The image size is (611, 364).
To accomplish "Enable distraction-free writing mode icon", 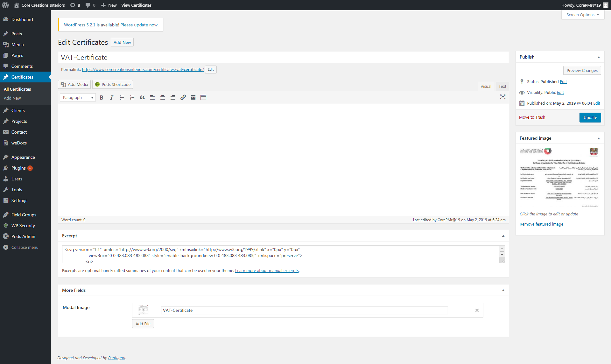I will pyautogui.click(x=503, y=97).
